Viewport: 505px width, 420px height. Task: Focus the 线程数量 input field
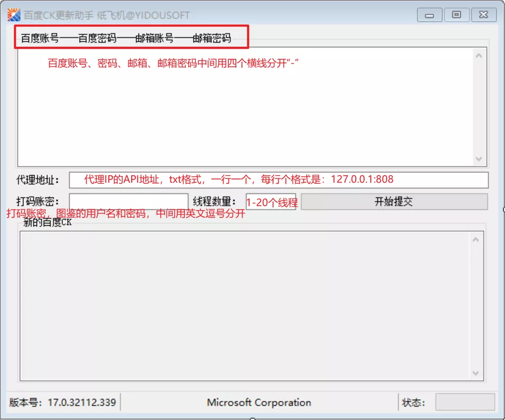tap(271, 202)
